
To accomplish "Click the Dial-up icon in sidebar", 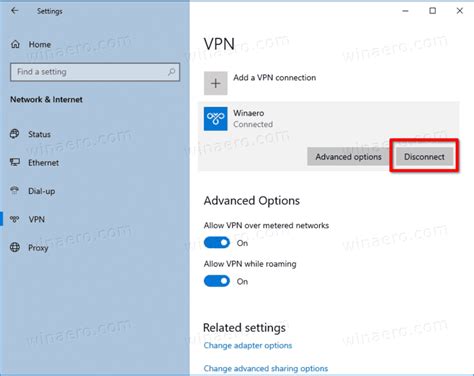I will click(15, 191).
